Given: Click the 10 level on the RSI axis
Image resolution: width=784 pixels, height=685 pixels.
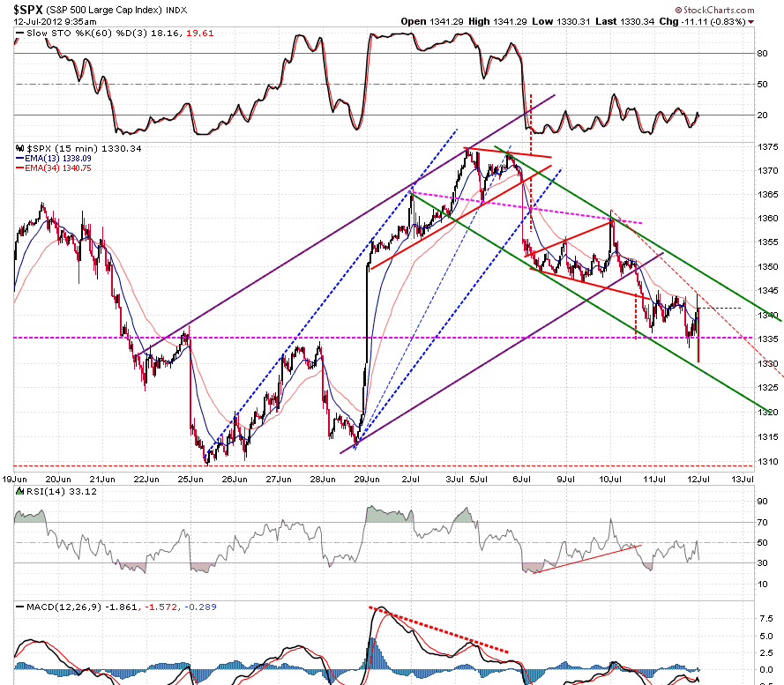Looking at the screenshot, I should click(x=763, y=584).
